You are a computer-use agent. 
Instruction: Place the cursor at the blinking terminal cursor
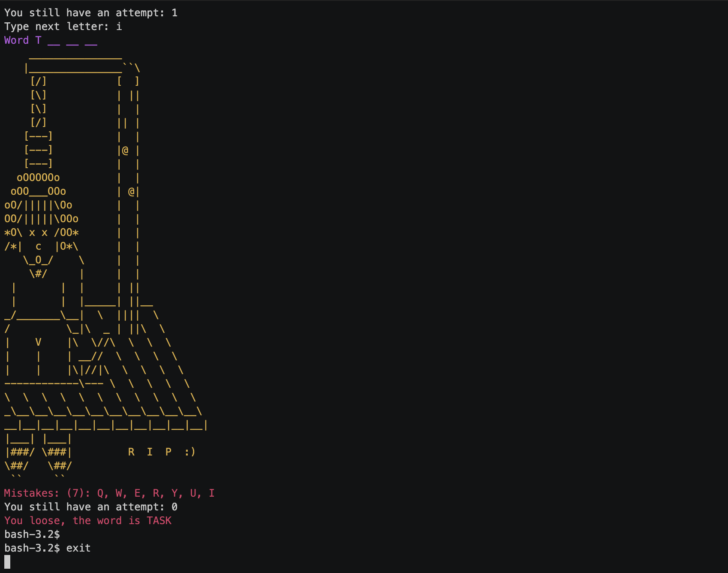7,561
